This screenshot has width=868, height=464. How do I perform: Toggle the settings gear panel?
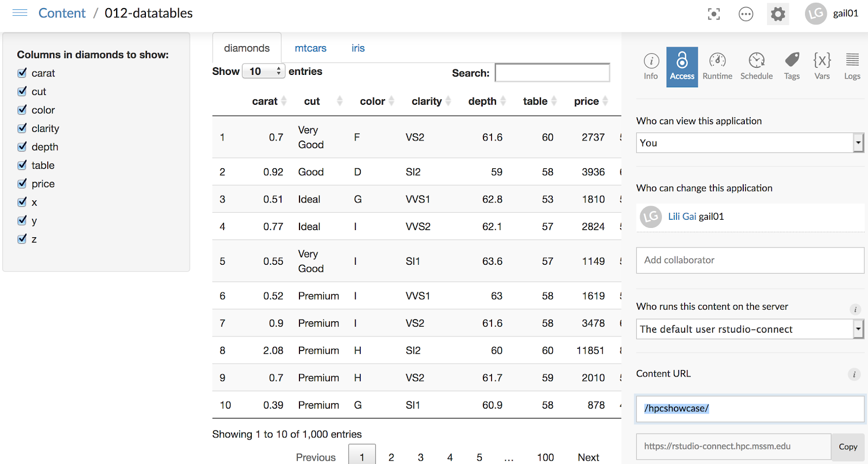coord(778,14)
